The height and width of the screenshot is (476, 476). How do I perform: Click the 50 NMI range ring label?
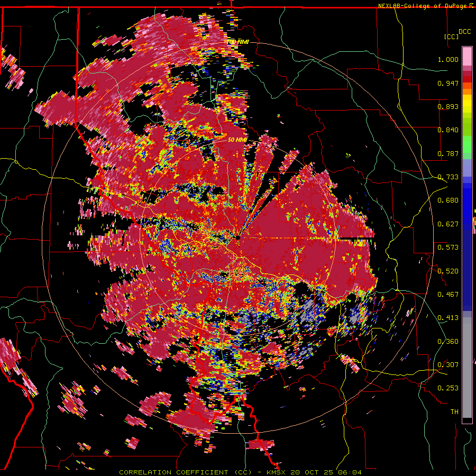pyautogui.click(x=237, y=140)
